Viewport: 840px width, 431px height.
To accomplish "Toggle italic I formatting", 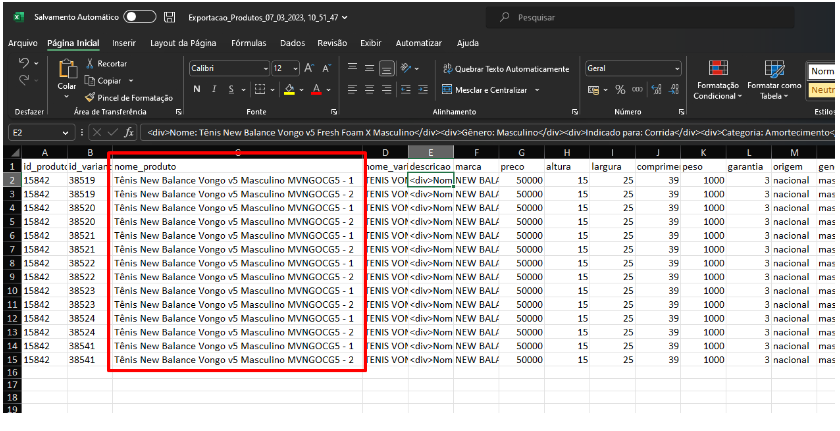I will coord(214,89).
